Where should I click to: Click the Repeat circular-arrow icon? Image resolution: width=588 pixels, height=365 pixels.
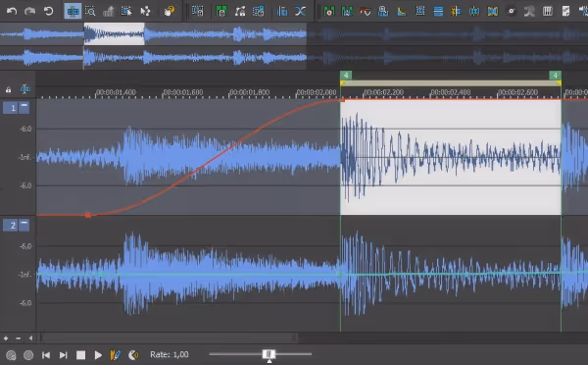(x=48, y=11)
